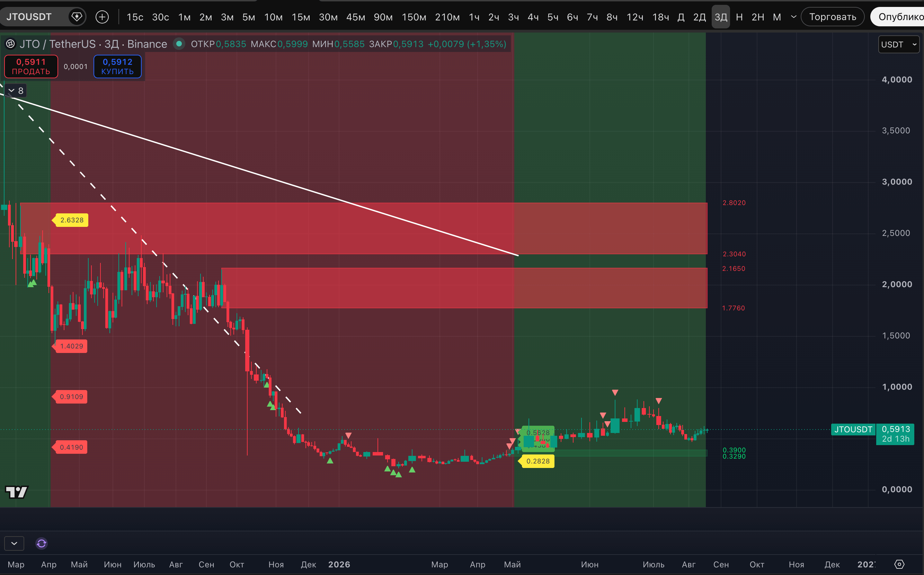Click the 2.8020 zone level text
The width and height of the screenshot is (924, 575).
point(734,203)
